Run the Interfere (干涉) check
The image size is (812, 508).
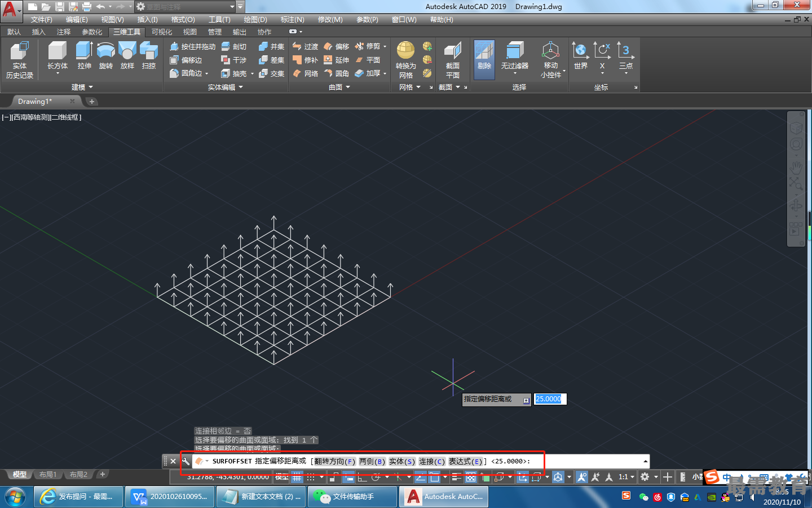point(234,60)
